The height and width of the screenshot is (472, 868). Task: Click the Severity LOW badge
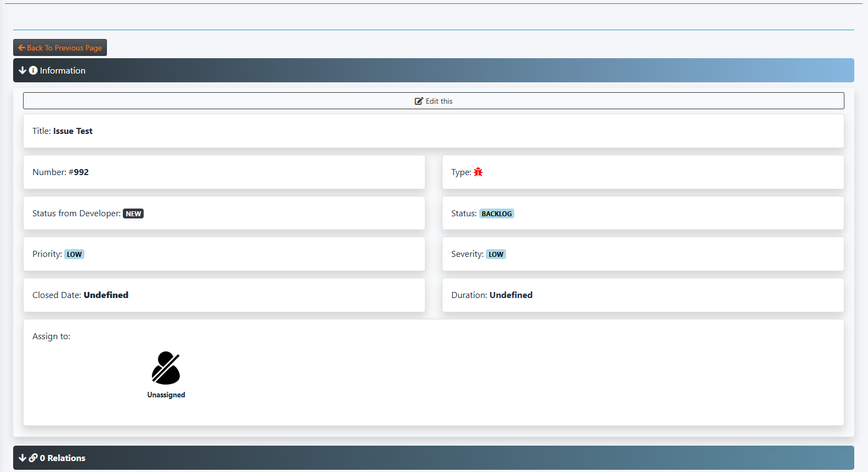[x=496, y=254]
